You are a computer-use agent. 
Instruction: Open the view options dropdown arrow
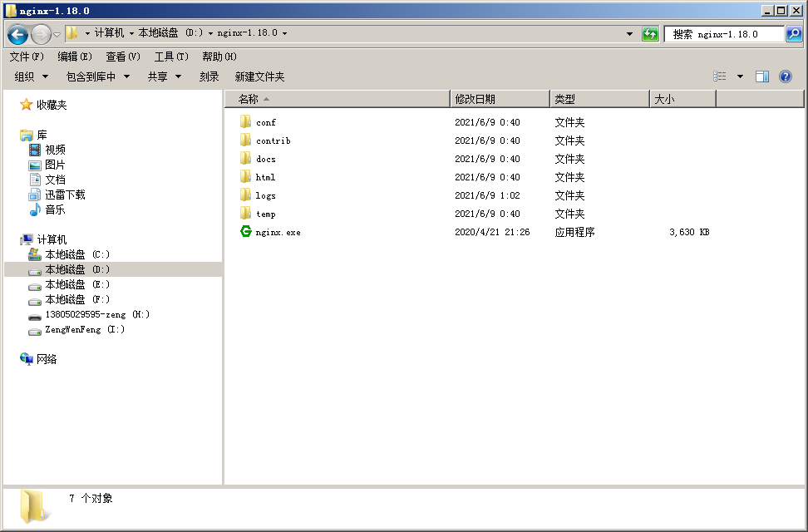[x=740, y=76]
